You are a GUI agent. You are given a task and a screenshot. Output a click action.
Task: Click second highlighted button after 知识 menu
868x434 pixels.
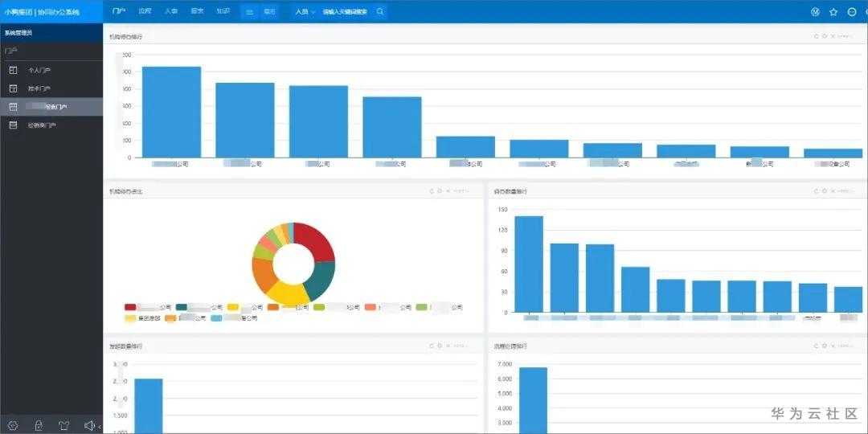click(268, 11)
